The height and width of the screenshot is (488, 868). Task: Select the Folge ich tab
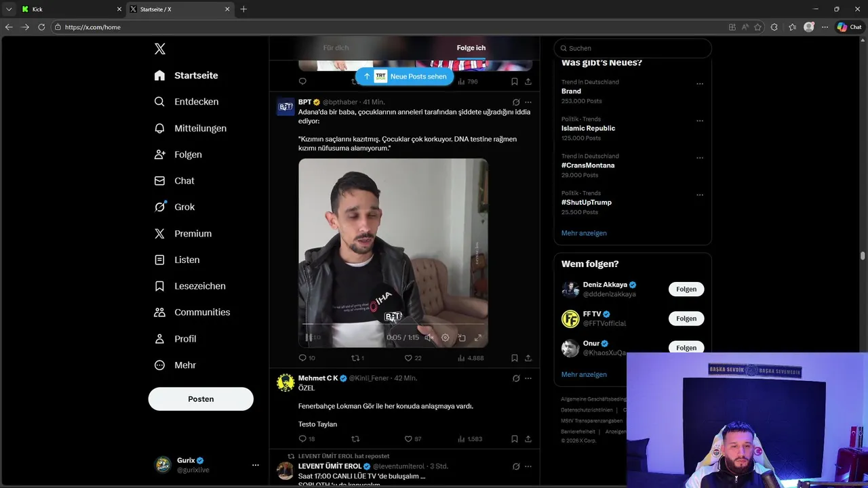[x=471, y=48]
